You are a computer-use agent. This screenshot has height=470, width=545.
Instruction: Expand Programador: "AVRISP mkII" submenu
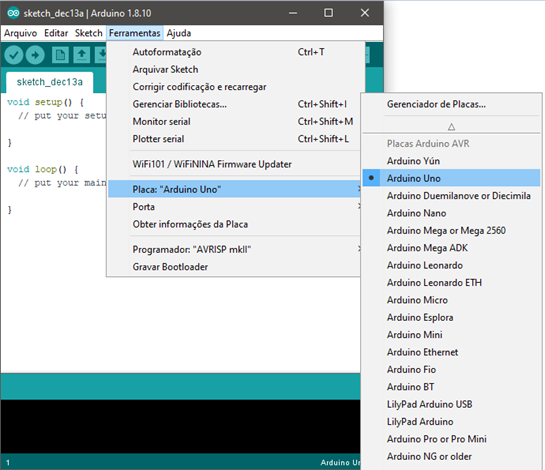pos(234,249)
